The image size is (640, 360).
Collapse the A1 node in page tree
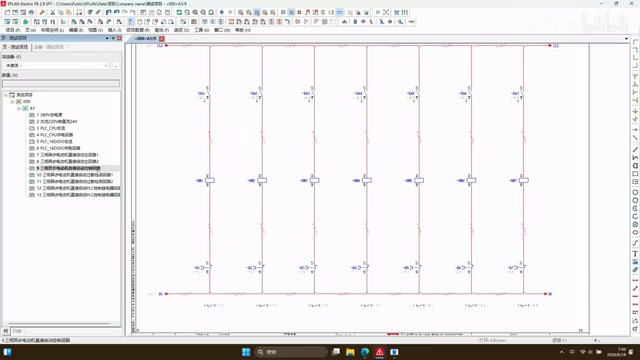(x=19, y=108)
